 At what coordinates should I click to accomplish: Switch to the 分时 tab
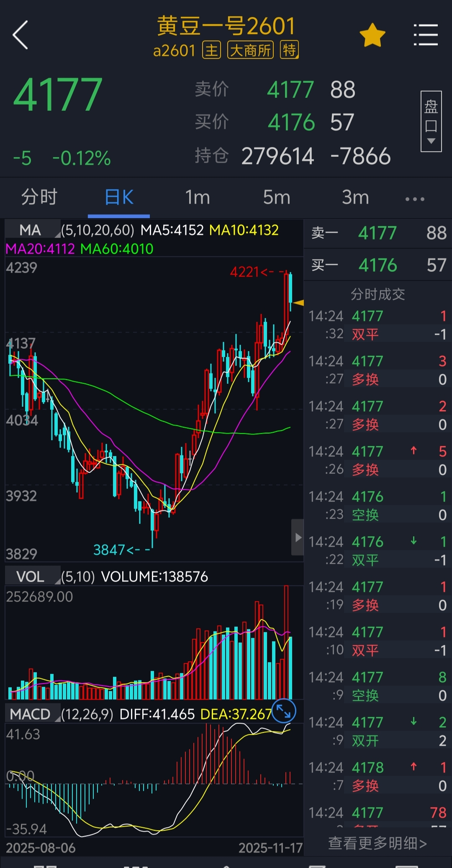(x=39, y=197)
